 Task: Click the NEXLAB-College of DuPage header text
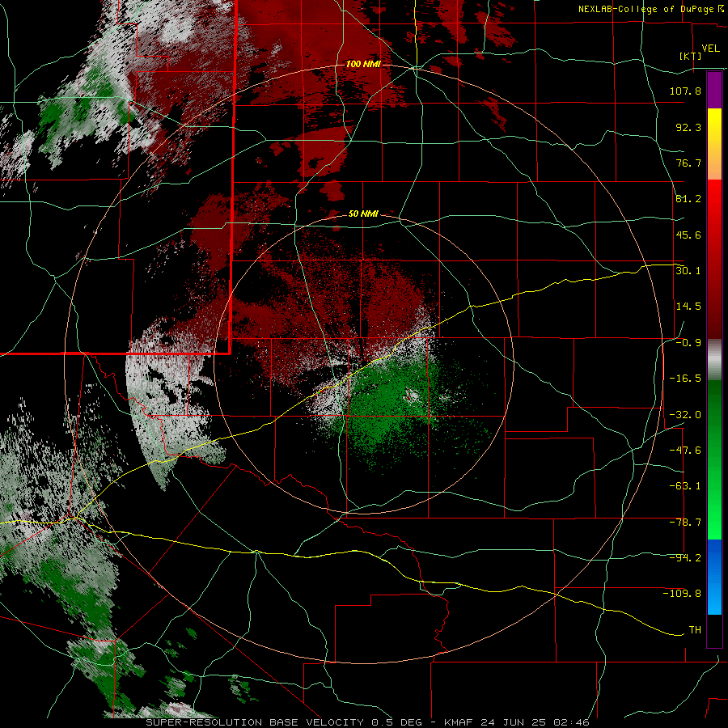pos(646,9)
